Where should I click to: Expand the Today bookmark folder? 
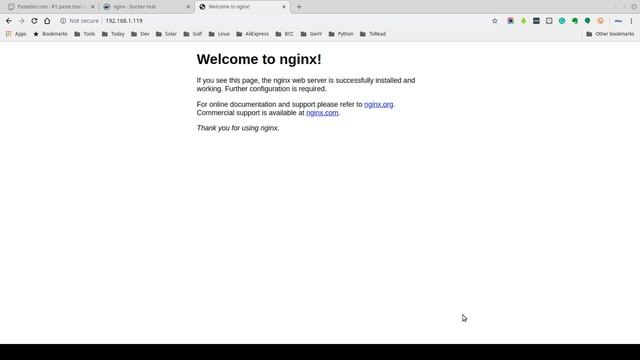113,34
